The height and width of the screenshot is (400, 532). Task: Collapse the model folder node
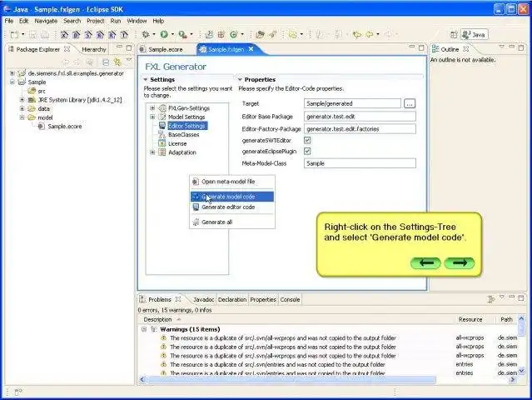pyautogui.click(x=22, y=117)
